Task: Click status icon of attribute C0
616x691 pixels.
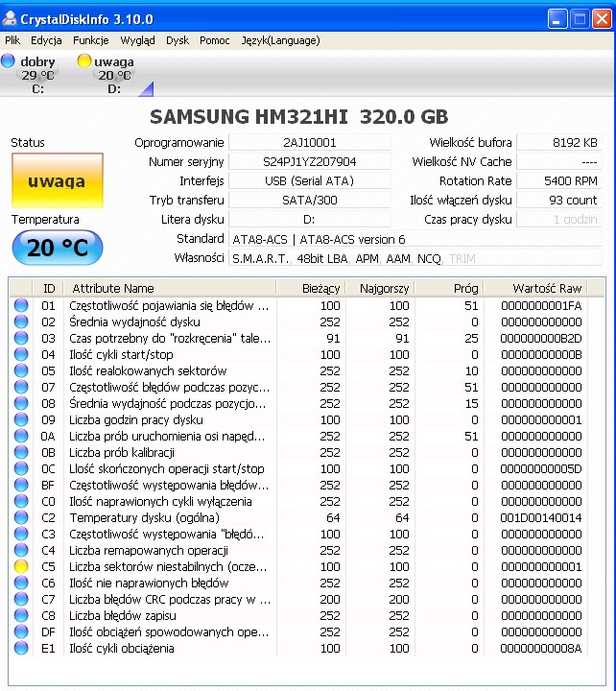Action: [21, 501]
